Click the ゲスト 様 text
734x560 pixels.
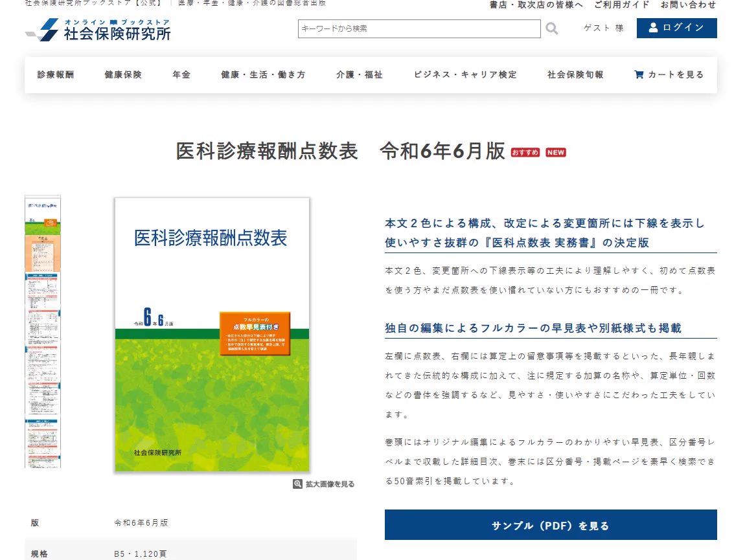tap(604, 28)
